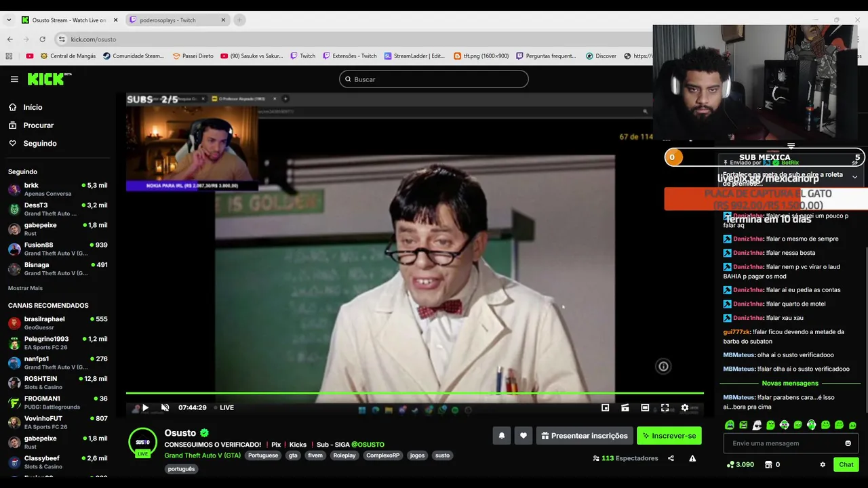
Task: Cast stream to another device
Action: (625, 407)
